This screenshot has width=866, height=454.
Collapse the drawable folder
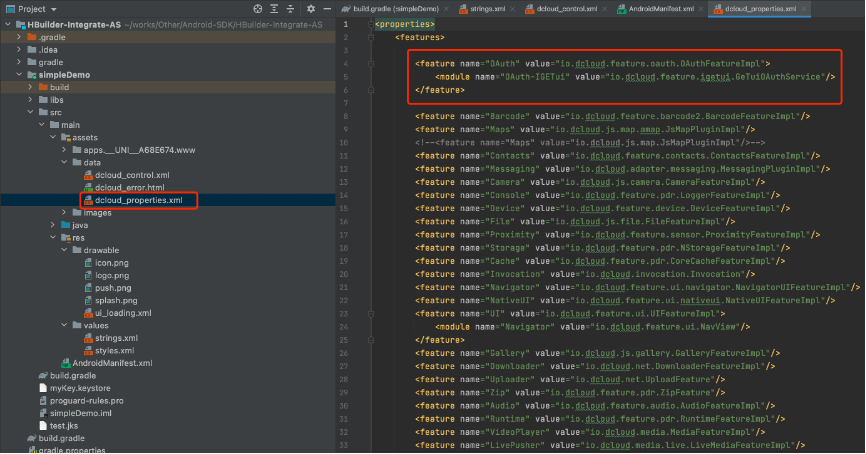pyautogui.click(x=64, y=250)
